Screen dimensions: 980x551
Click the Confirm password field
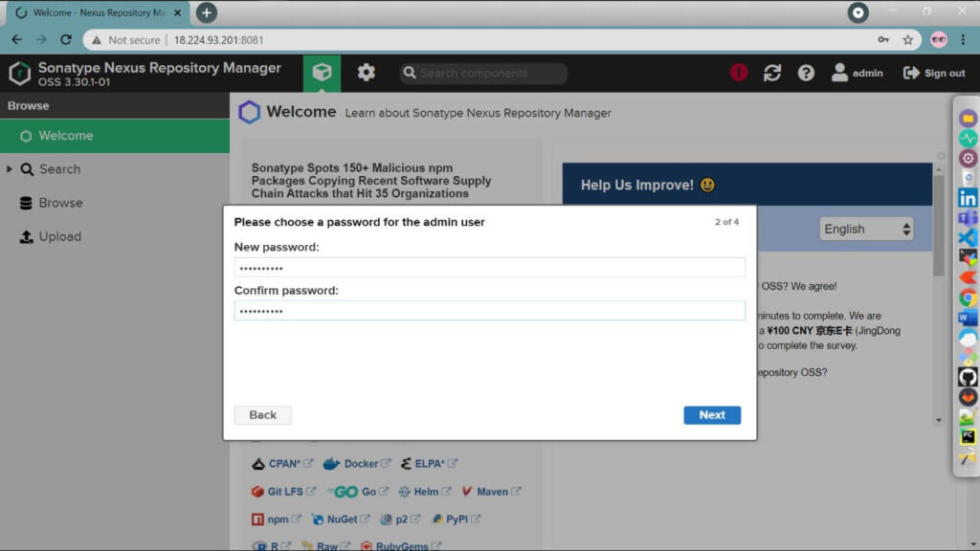click(489, 311)
